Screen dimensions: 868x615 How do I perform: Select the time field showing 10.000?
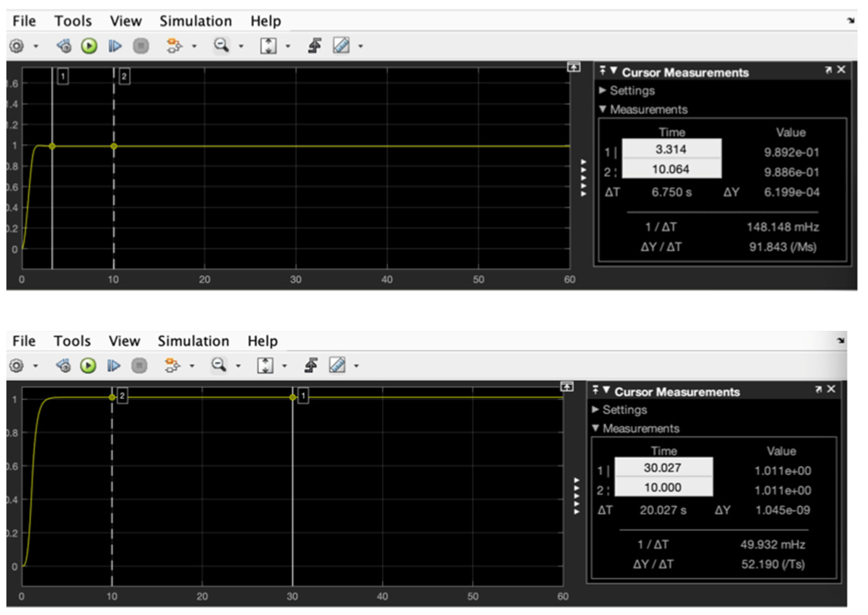pos(663,487)
